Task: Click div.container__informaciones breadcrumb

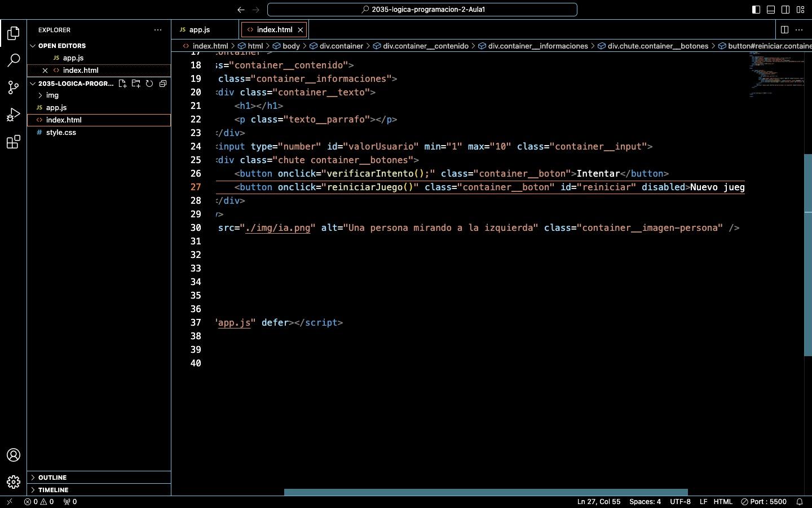Action: point(533,46)
